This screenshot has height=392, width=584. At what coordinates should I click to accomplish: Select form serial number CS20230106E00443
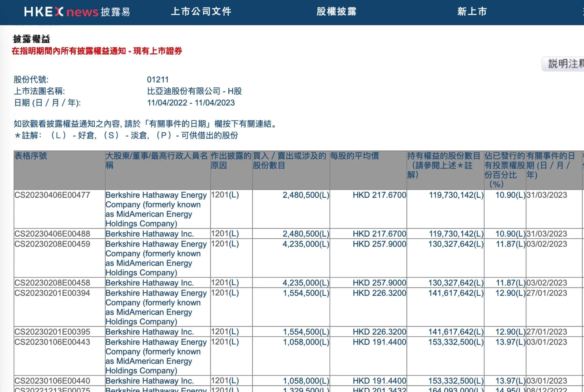52,342
